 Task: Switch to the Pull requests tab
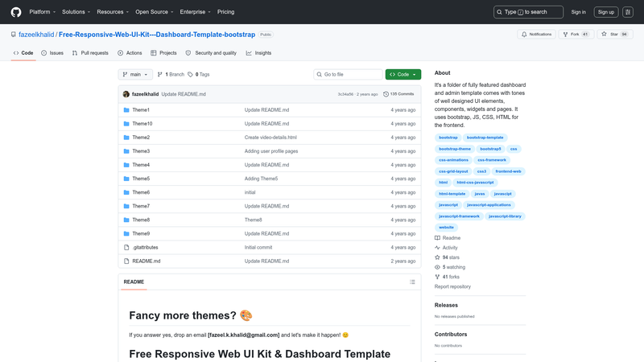(x=90, y=53)
